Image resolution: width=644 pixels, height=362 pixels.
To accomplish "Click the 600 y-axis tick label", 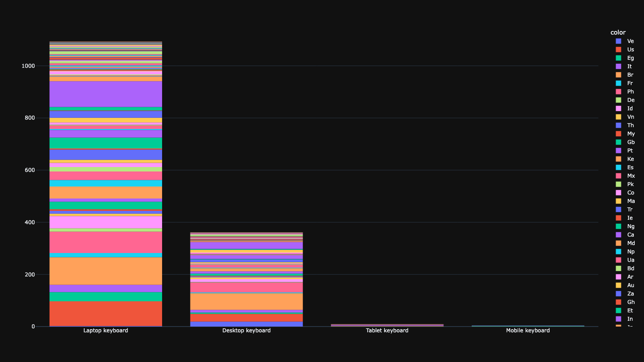I will [x=29, y=170].
